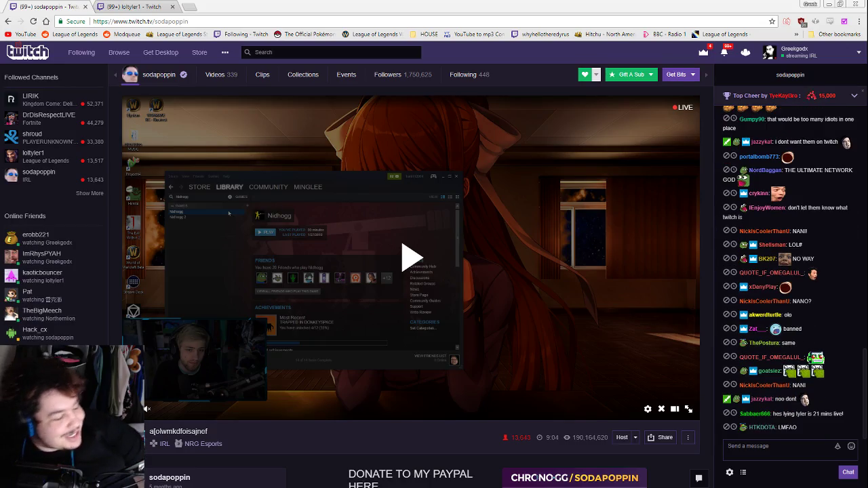Open the Events tab
Screen dimensions: 868x488
click(347, 75)
